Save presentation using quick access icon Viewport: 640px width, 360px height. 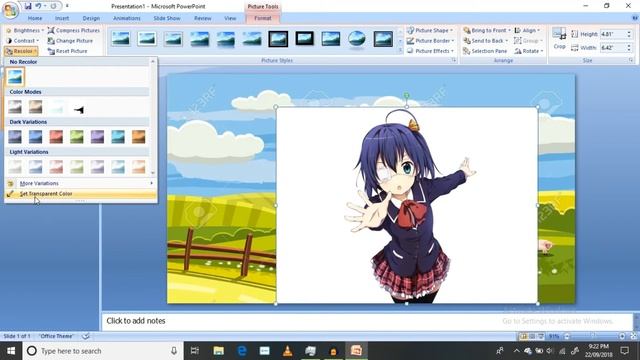(x=28, y=6)
